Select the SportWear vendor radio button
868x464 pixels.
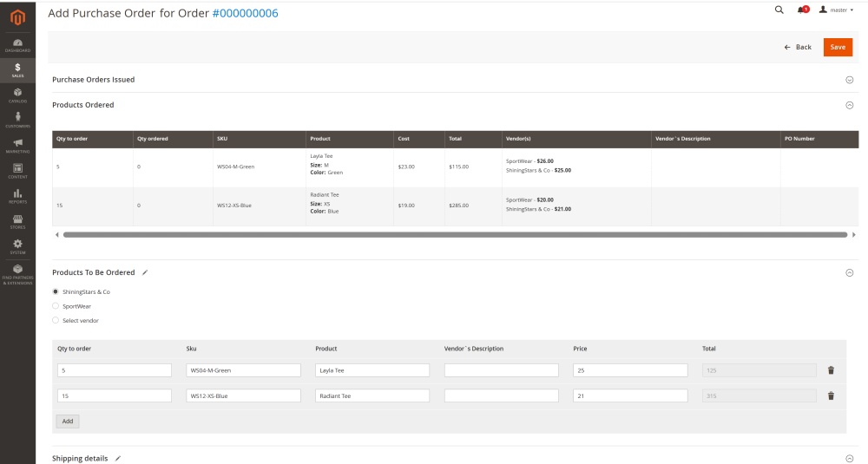pyautogui.click(x=56, y=306)
